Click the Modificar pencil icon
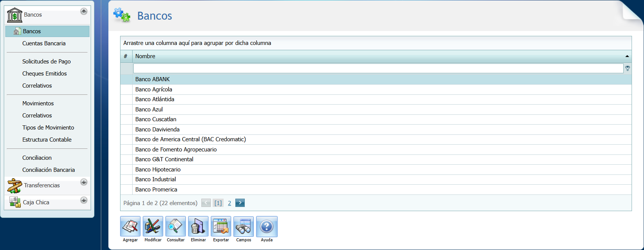This screenshot has width=644, height=250. 153,226
